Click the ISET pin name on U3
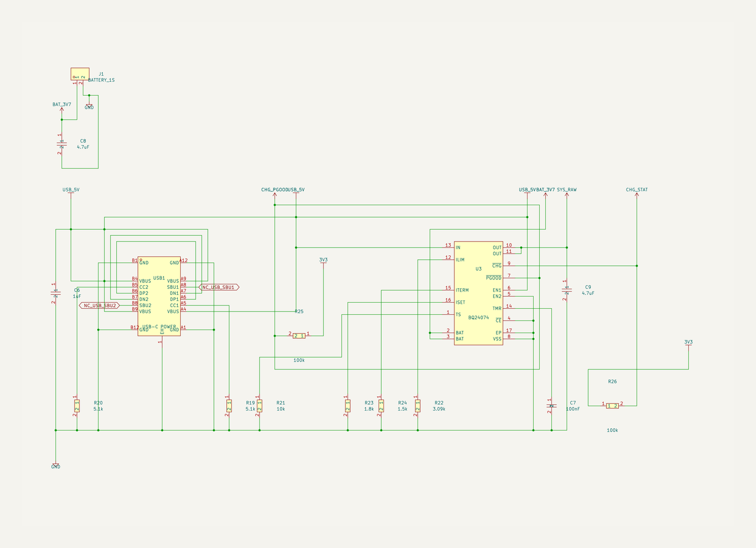 click(x=460, y=303)
